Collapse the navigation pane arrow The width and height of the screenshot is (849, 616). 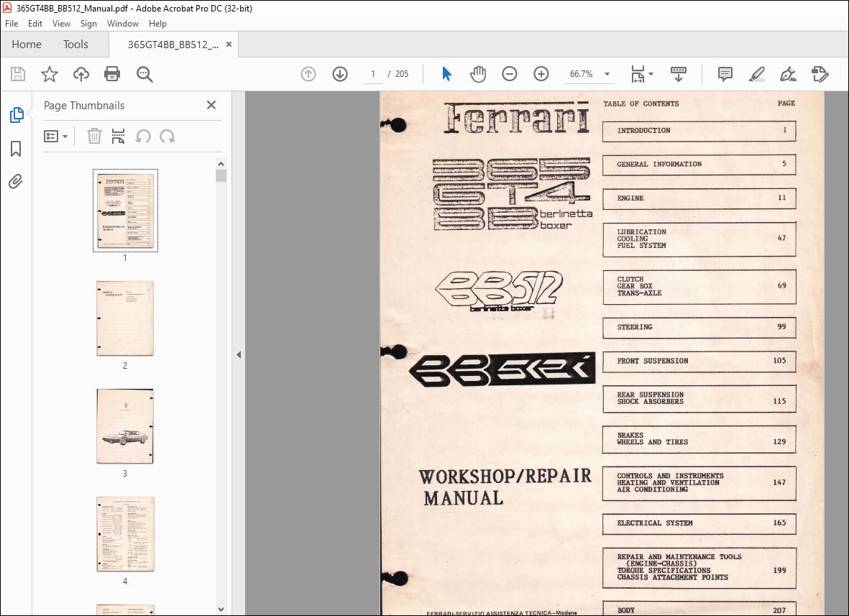click(x=239, y=354)
